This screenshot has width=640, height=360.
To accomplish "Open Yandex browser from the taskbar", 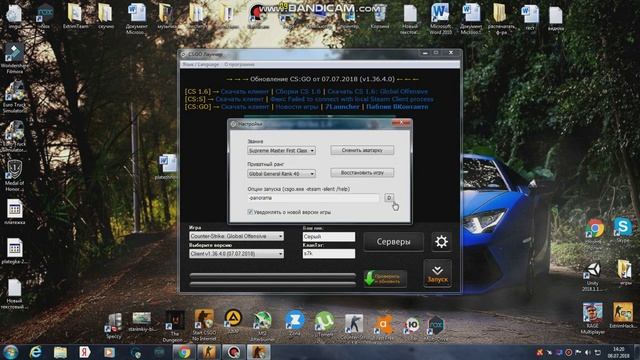I will pyautogui.click(x=85, y=352).
